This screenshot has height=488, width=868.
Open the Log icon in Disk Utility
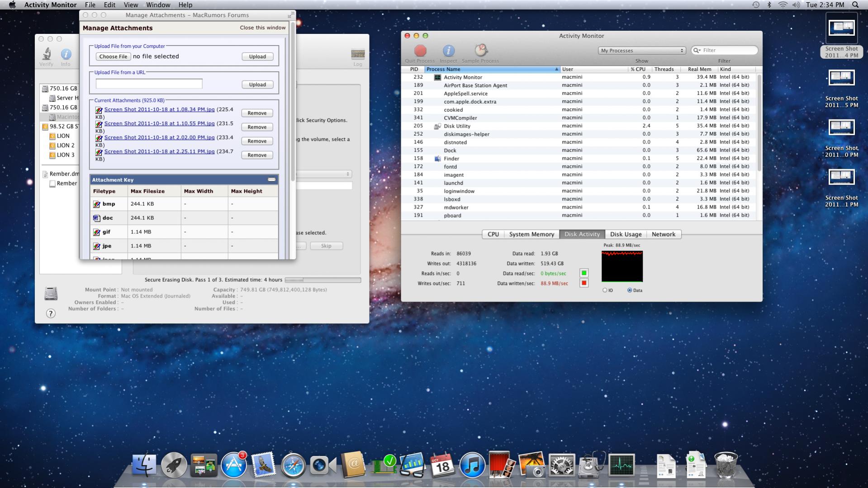click(x=358, y=54)
